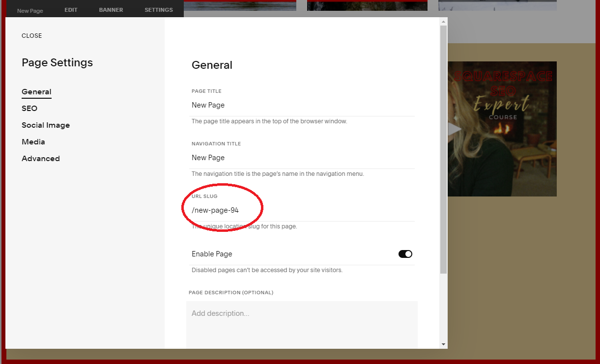Click the Squarespace SEO Expert Course thumbnail
Viewport: 600px width, 364px height.
pyautogui.click(x=502, y=129)
